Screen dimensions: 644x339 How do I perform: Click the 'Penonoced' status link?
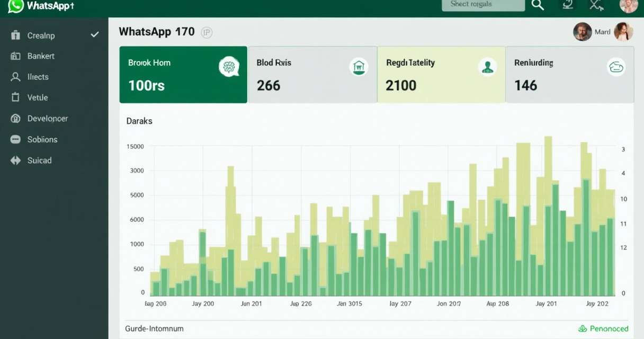coord(609,328)
